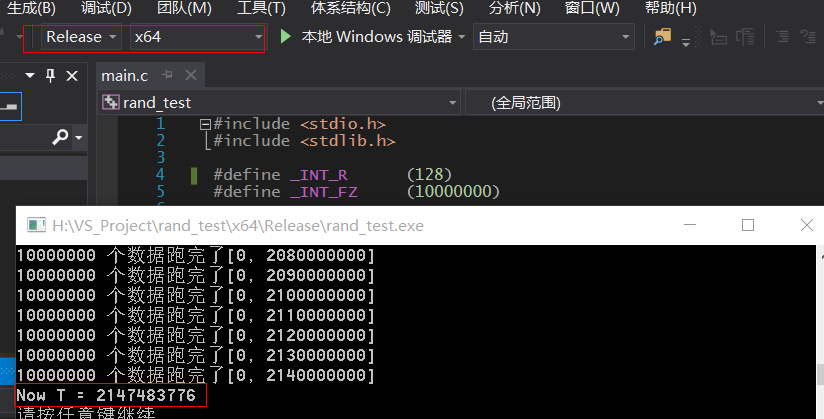Close the main.c tab
The height and width of the screenshot is (419, 824).
coord(191,75)
